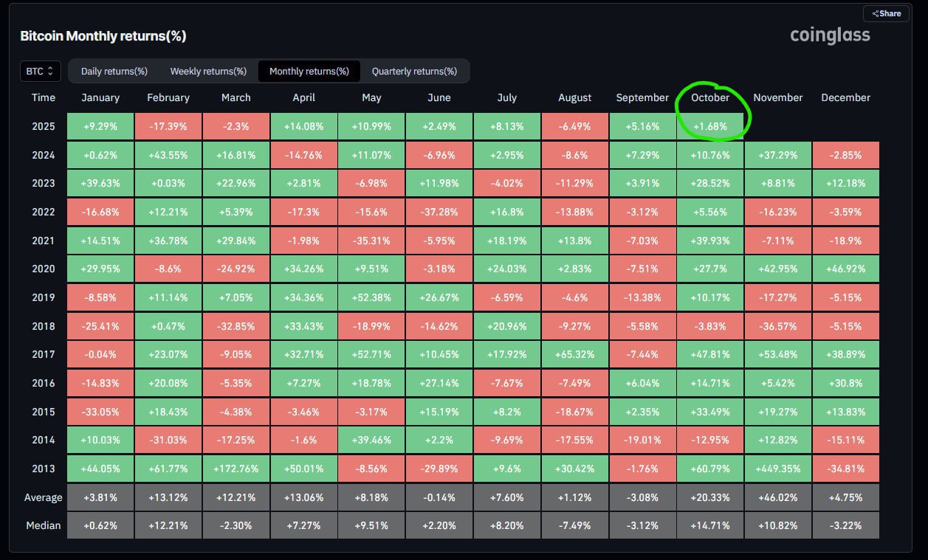Click the circled October 2025 cell showing +1.68%
The image size is (928, 560).
click(710, 125)
